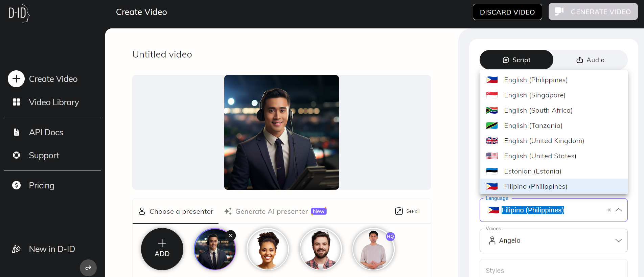Choose English (South Africa) language
Image resolution: width=644 pixels, height=277 pixels.
(554, 110)
